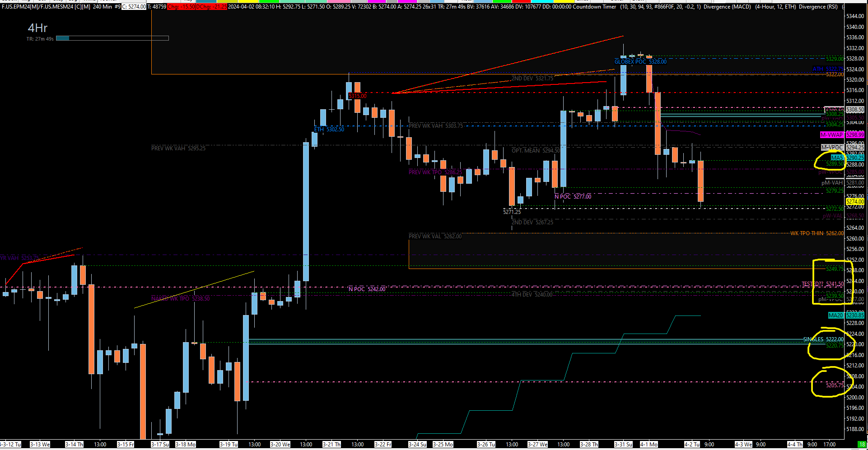The height and width of the screenshot is (450, 868).
Task: Click the pM-VAH label near price axis
Action: click(832, 183)
